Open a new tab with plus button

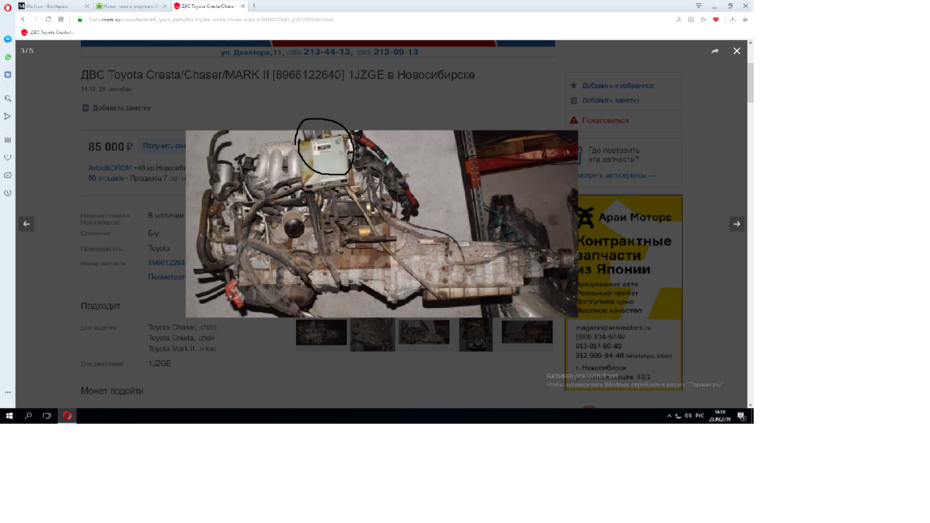(254, 6)
